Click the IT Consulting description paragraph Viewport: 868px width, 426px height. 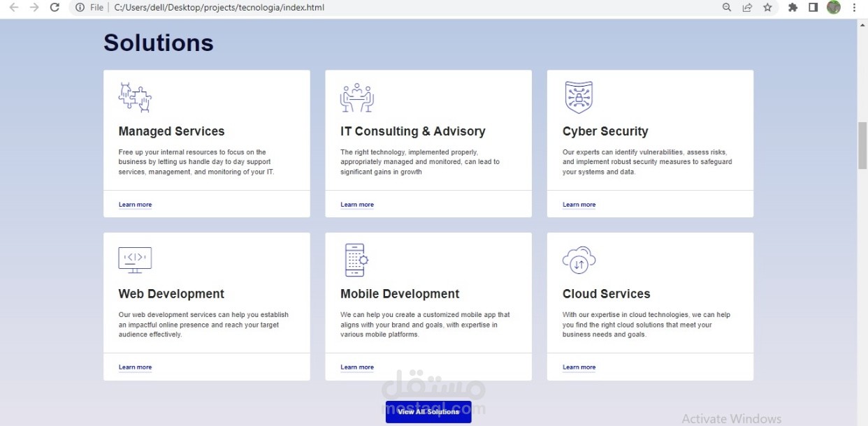click(x=420, y=162)
